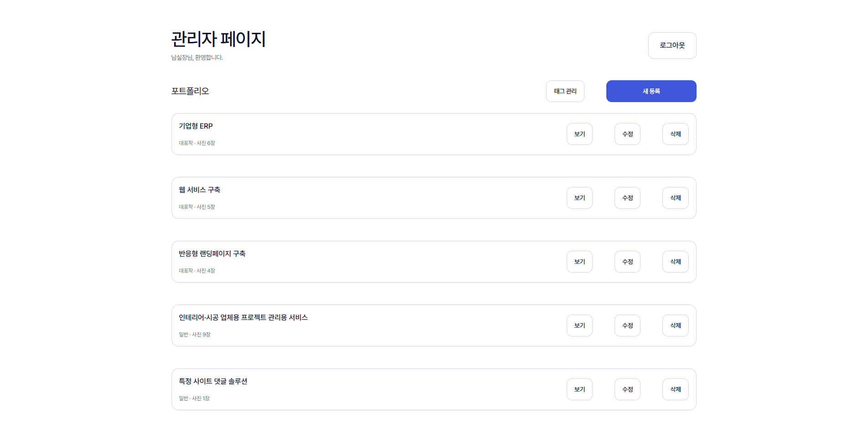Select the 웹 서비스 구축 card title

click(199, 190)
